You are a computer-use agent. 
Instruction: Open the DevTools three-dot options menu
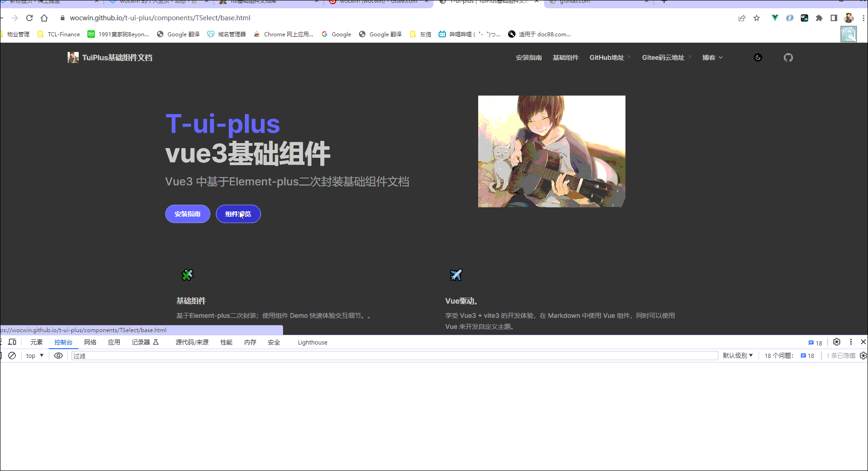(850, 342)
